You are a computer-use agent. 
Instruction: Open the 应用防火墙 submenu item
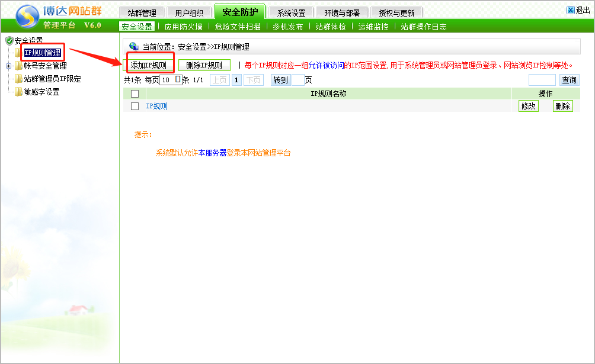[x=183, y=27]
